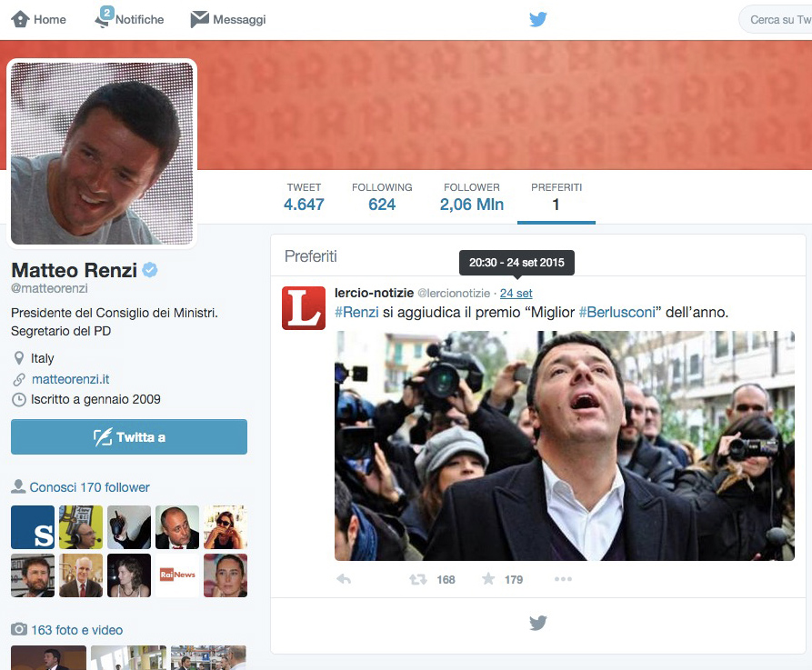Favorite the tweet with star icon
Screen dimensions: 812x670
coord(488,579)
